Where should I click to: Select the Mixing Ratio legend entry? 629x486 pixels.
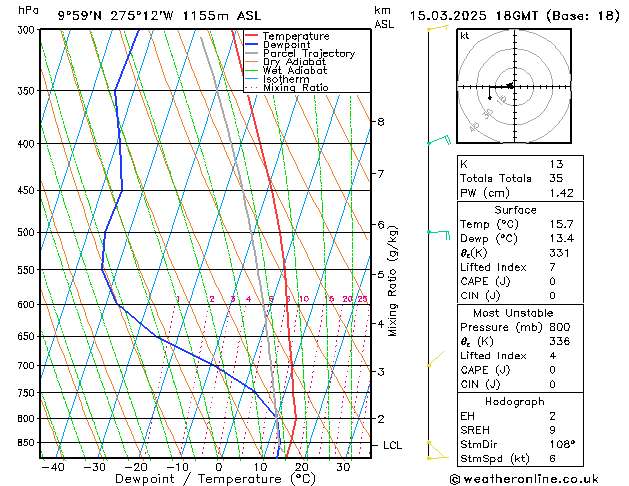pos(299,88)
